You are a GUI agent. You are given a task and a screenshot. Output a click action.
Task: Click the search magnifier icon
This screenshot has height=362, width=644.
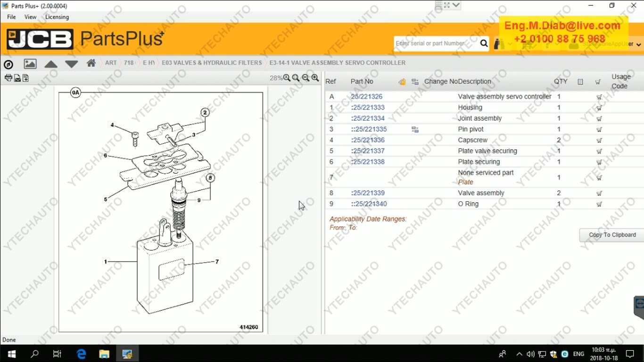pyautogui.click(x=484, y=43)
